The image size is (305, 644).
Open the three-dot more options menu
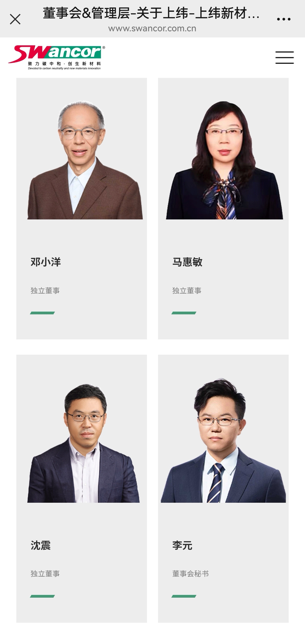click(284, 19)
